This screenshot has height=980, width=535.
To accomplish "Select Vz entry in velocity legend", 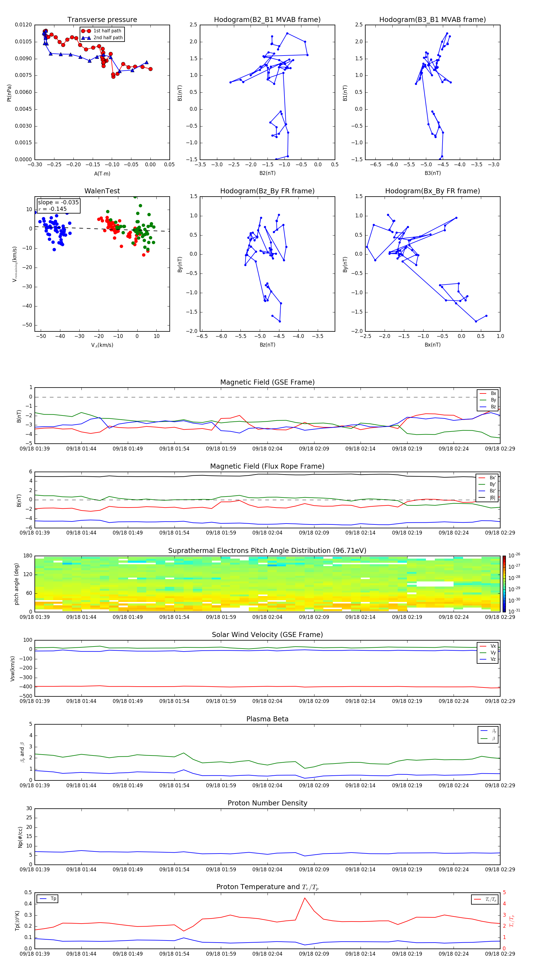I will coord(488,659).
